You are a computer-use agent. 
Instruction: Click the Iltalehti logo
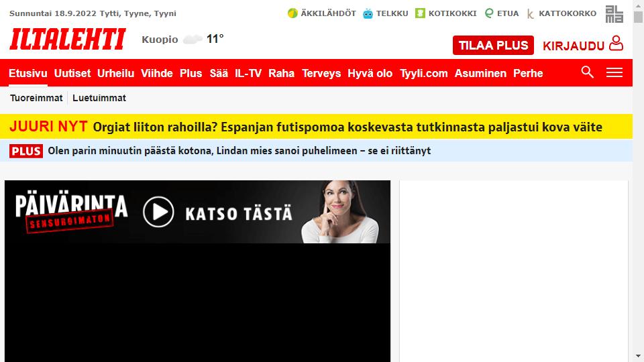(x=68, y=40)
